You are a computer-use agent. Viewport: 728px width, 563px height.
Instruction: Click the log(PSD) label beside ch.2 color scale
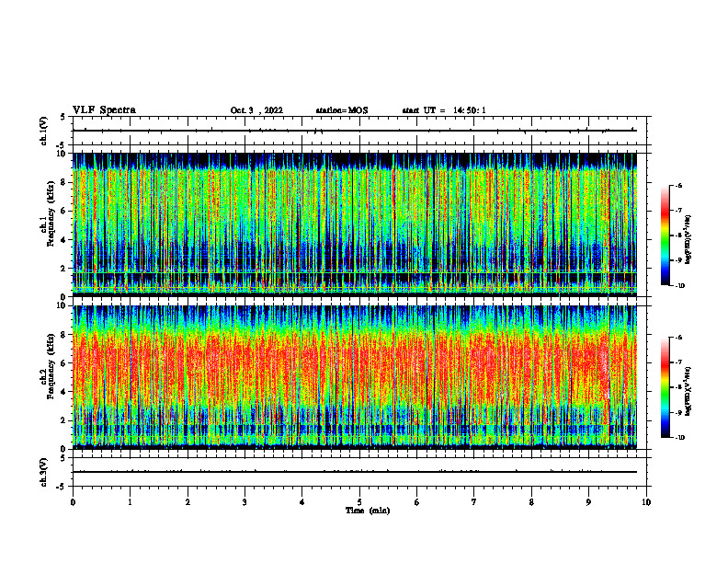tap(688, 392)
